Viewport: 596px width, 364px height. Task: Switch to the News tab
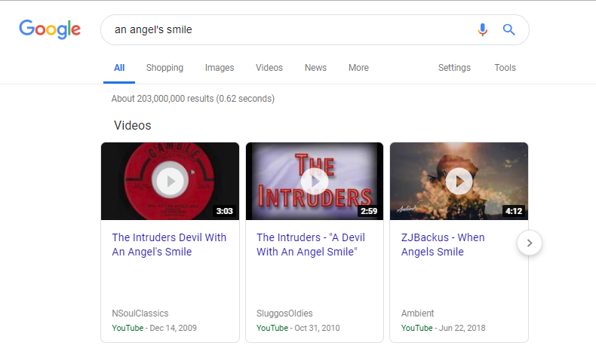pos(315,68)
